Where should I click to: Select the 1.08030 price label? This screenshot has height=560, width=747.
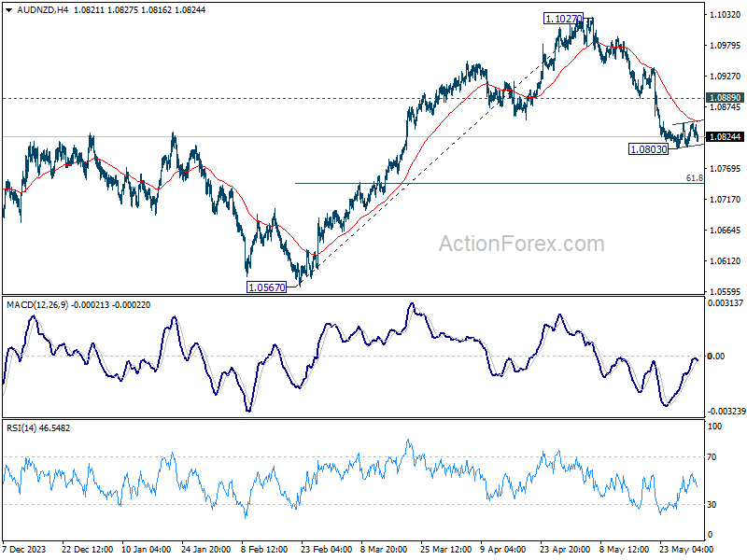tap(648, 149)
